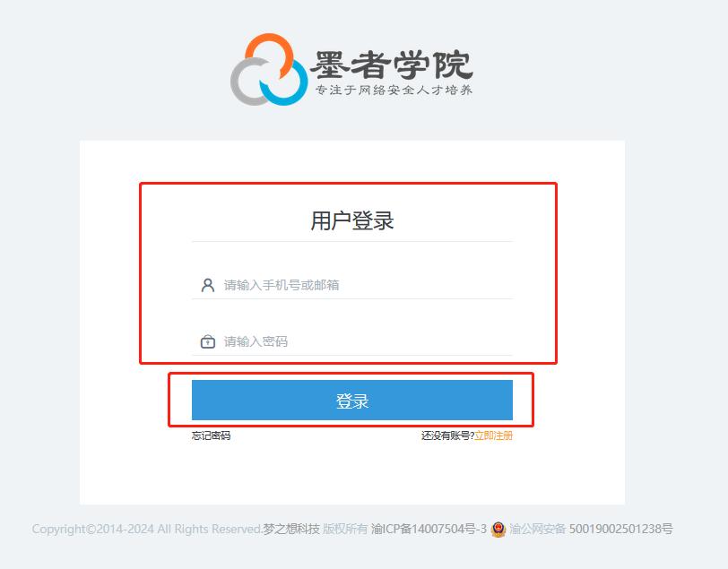This screenshot has width=728, height=569.
Task: Click the padlock icon beside the password field
Action: (x=207, y=341)
